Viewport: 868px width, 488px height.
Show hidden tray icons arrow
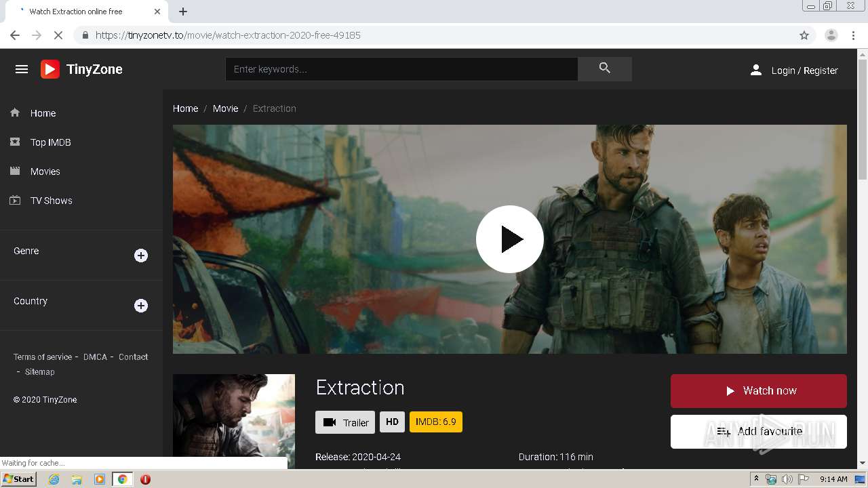point(756,479)
